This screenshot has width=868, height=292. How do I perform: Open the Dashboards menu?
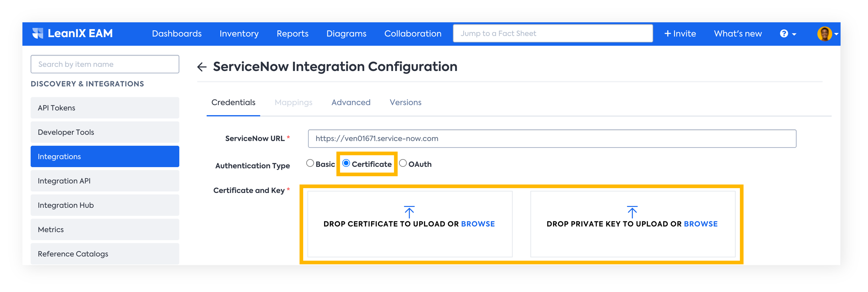pos(176,34)
